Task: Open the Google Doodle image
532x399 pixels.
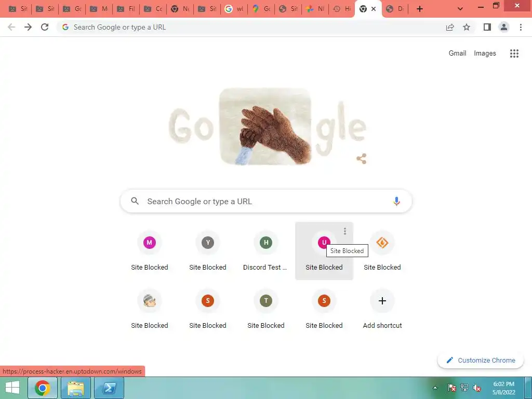Action: tap(266, 127)
